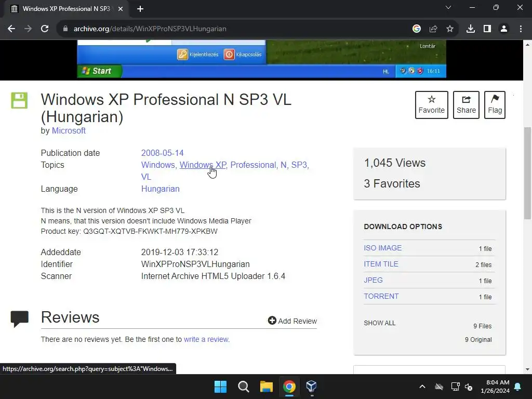Click the green floppy disk software icon
Image resolution: width=532 pixels, height=399 pixels.
pyautogui.click(x=19, y=100)
